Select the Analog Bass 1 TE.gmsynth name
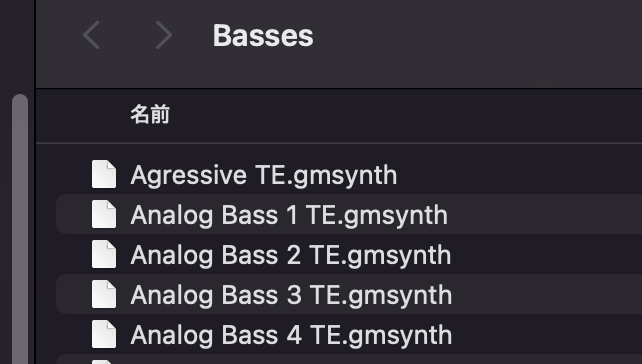Screen dimensions: 642x364 pyautogui.click(x=289, y=215)
